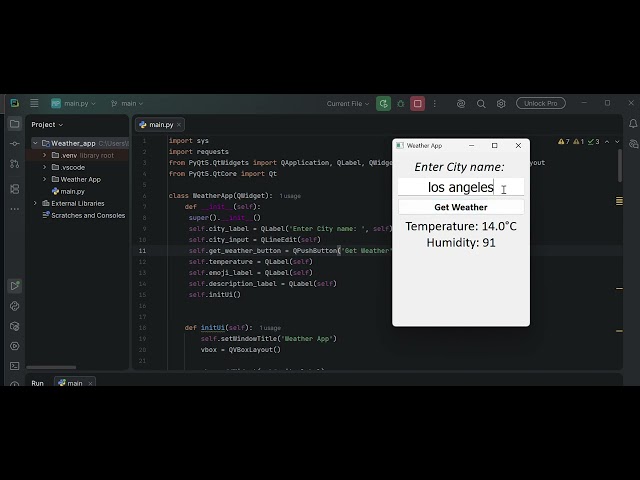Open the Notifications bell icon
The image size is (640, 480).
pyautogui.click(x=633, y=124)
